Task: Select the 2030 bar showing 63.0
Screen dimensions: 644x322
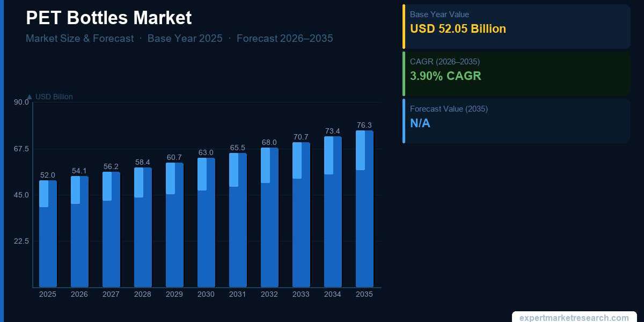Action: pyautogui.click(x=206, y=222)
